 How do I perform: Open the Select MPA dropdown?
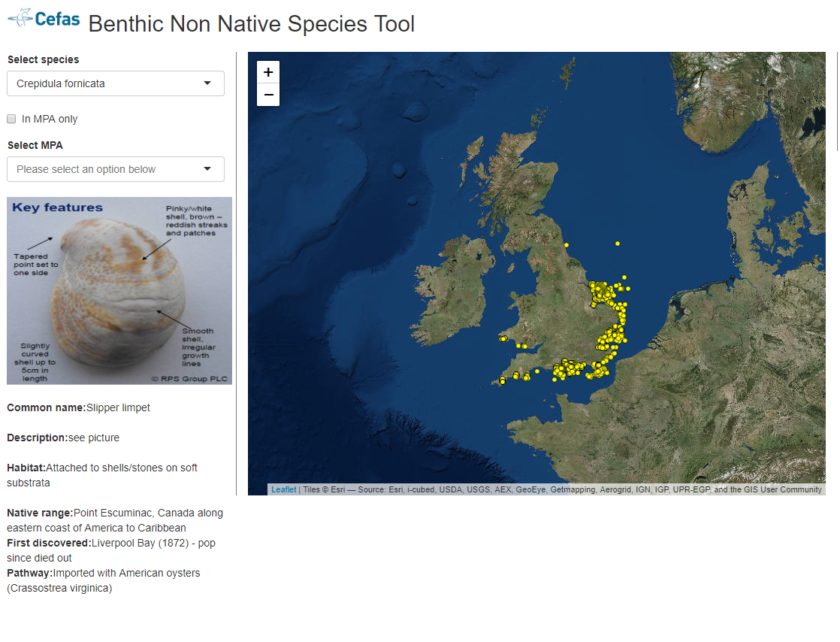click(x=115, y=169)
